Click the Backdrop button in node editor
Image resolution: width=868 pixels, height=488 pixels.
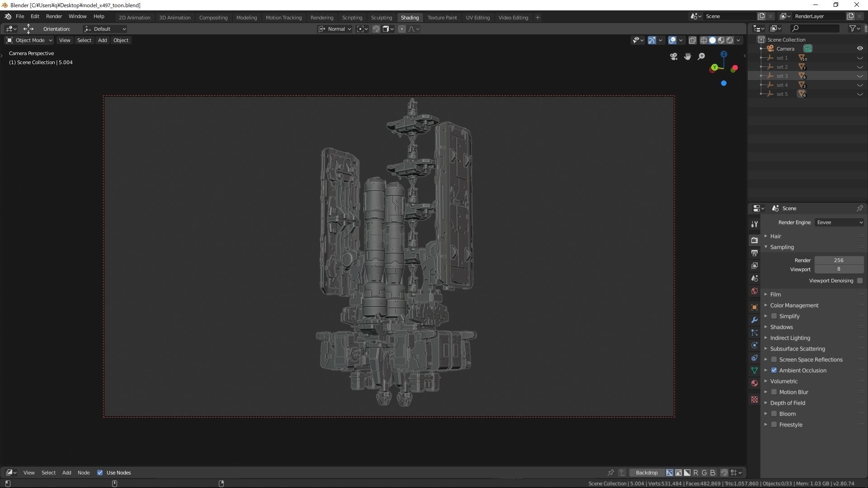[646, 473]
